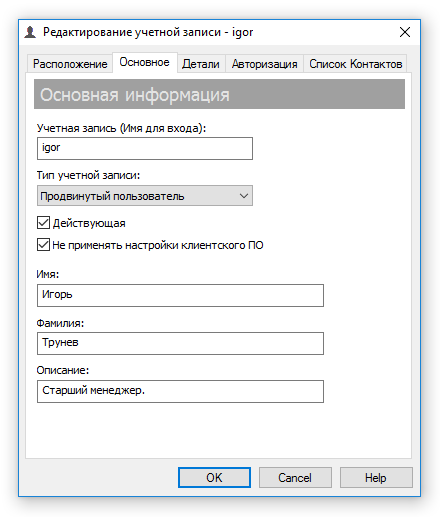
Task: Expand the Тип учетной записи dropdown arrow
Action: 244,196
